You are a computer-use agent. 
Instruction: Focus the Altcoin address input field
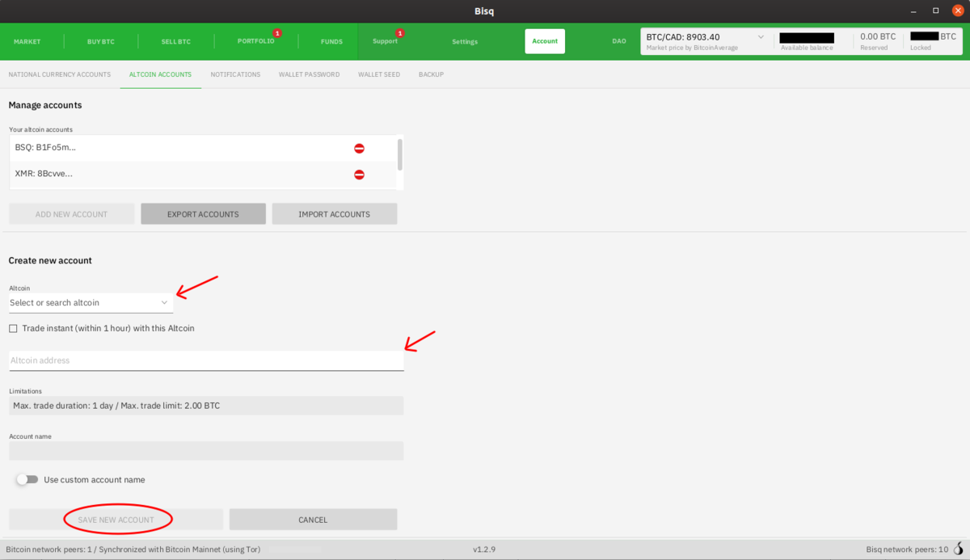point(206,360)
